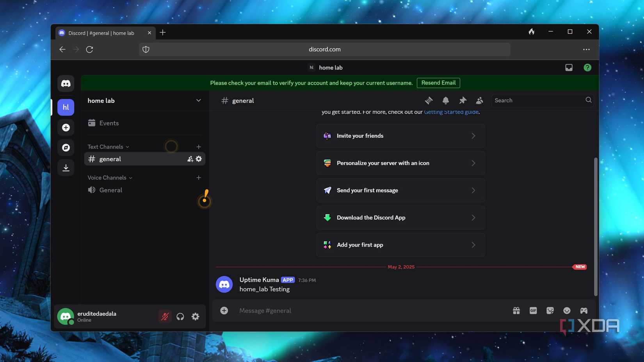
Task: Select the hl home lab server icon
Action: click(x=66, y=107)
